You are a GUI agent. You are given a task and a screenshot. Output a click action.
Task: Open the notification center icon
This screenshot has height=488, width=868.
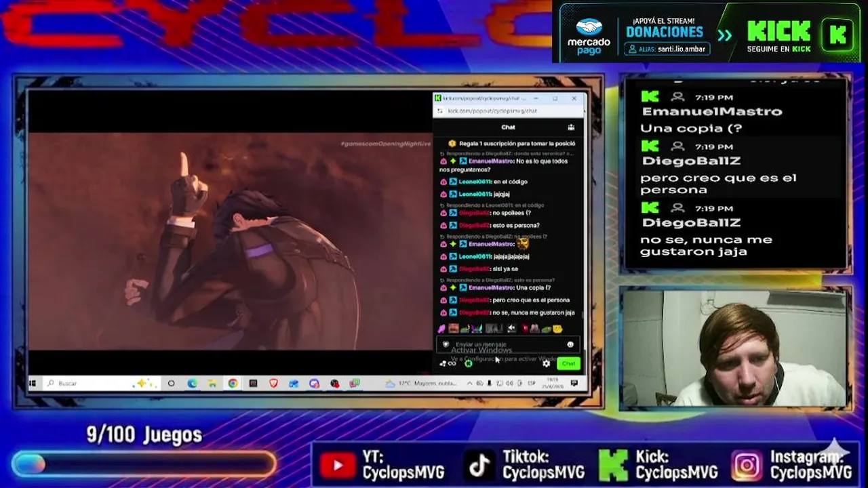(x=574, y=384)
